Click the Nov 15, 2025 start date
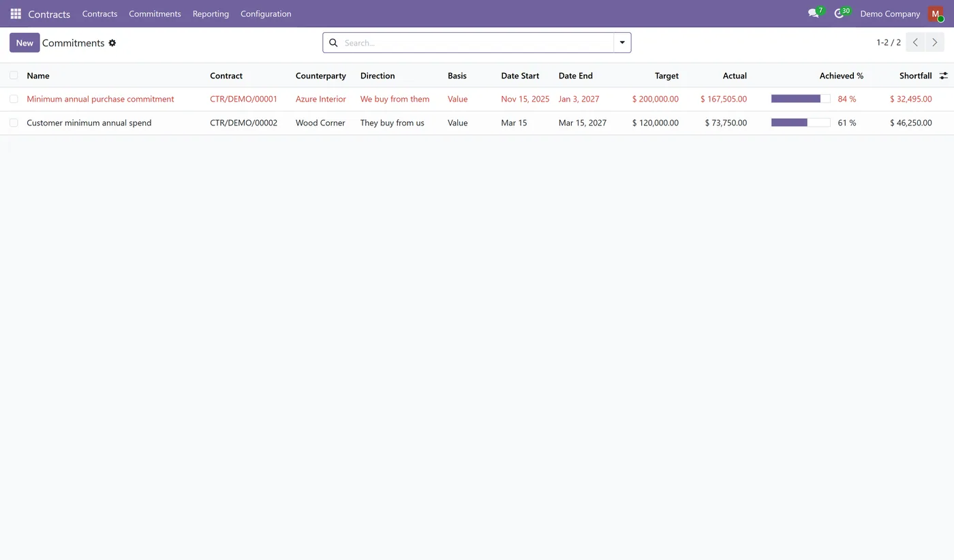 [525, 99]
